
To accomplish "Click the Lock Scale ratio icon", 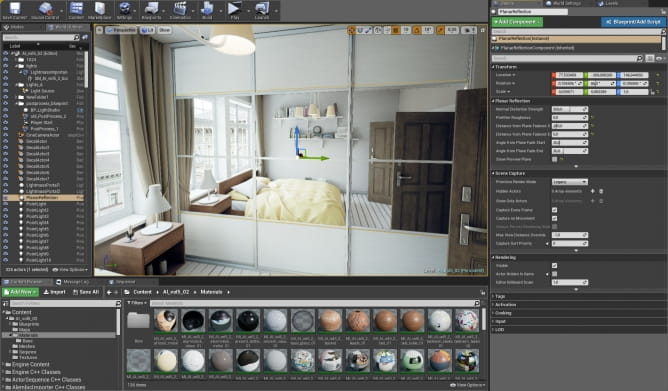I will click(x=652, y=92).
